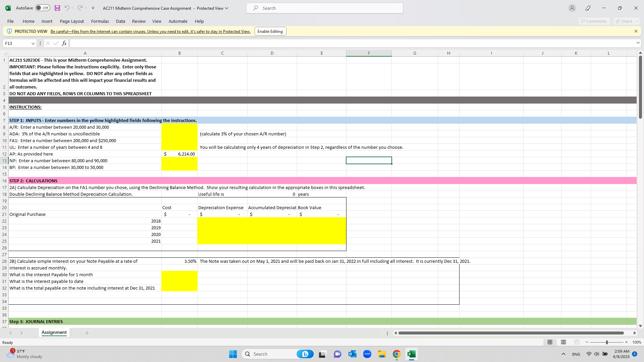Expand the Name Box dropdown
Image resolution: width=644 pixels, height=362 pixels.
click(33, 44)
